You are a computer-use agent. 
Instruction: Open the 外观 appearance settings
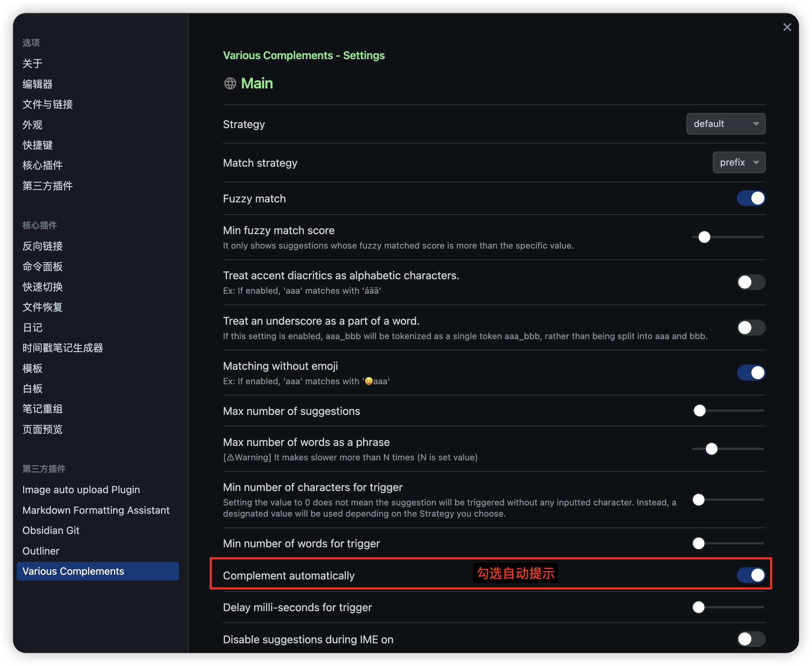click(x=32, y=125)
